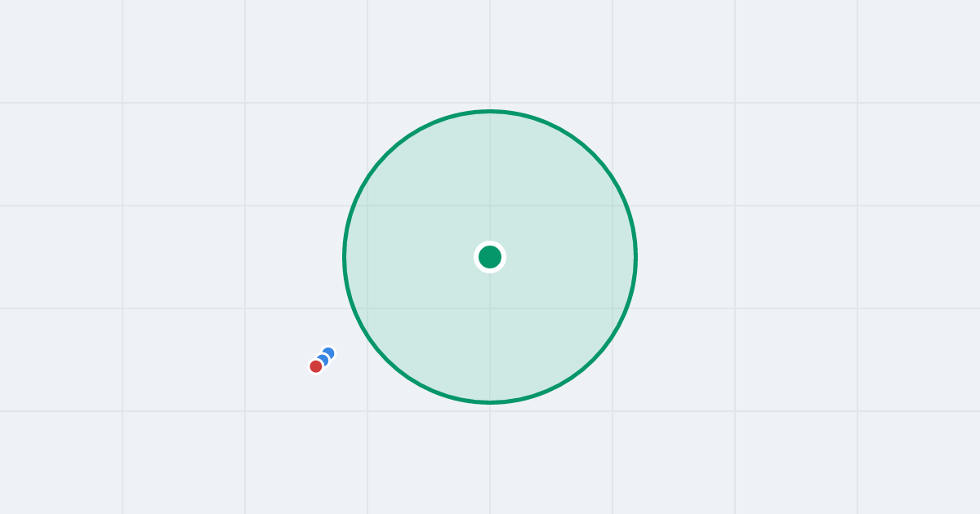Select the blue dot closest to the green circle
Image resolution: width=980 pixels, height=514 pixels.
click(328, 353)
